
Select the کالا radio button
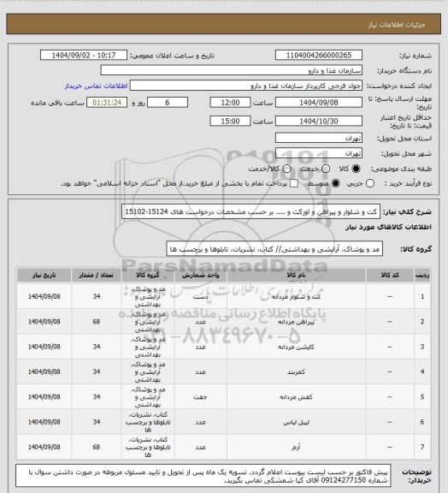(356, 169)
